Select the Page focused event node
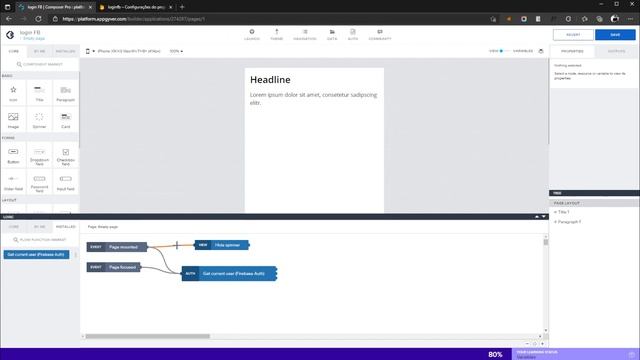Image resolution: width=640 pixels, height=360 pixels. point(113,267)
